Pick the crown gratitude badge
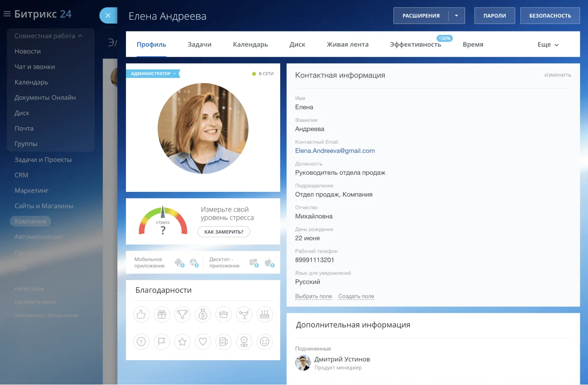This screenshot has width=588, height=385. (x=223, y=314)
